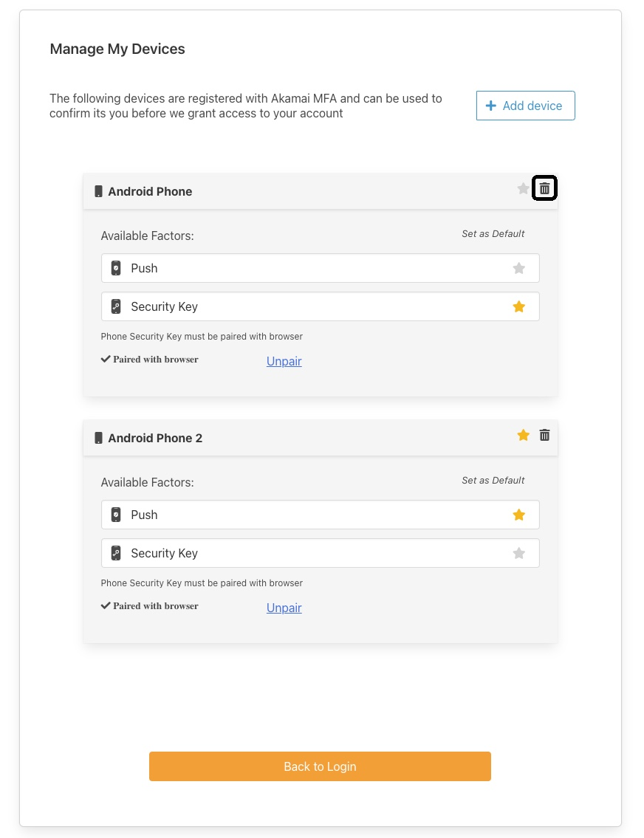Viewport: 644px width, 838px height.
Task: Delete Android Phone 2 using trash icon
Action: click(544, 436)
